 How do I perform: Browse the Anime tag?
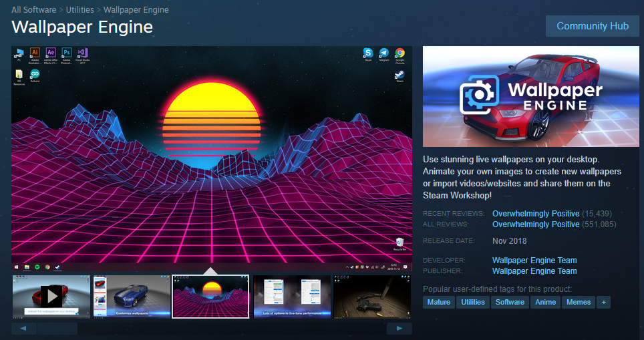click(x=545, y=302)
